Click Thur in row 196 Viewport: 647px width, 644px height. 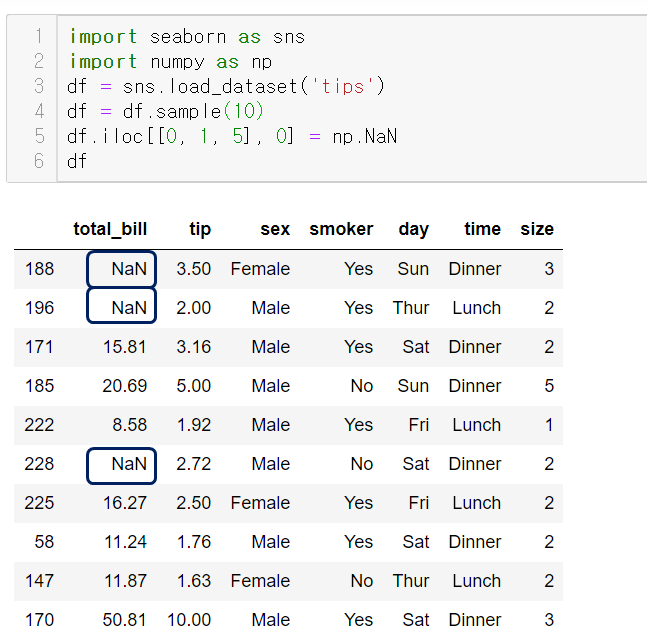[411, 308]
